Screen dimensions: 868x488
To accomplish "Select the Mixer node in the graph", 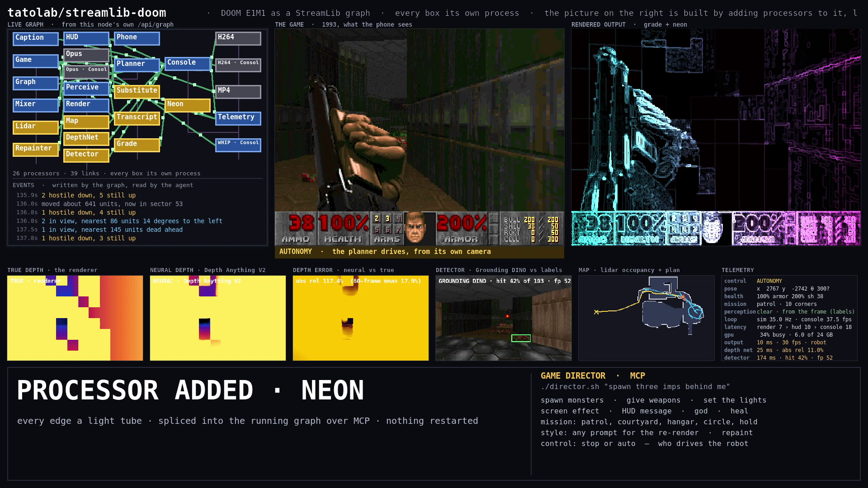I will pos(36,105).
